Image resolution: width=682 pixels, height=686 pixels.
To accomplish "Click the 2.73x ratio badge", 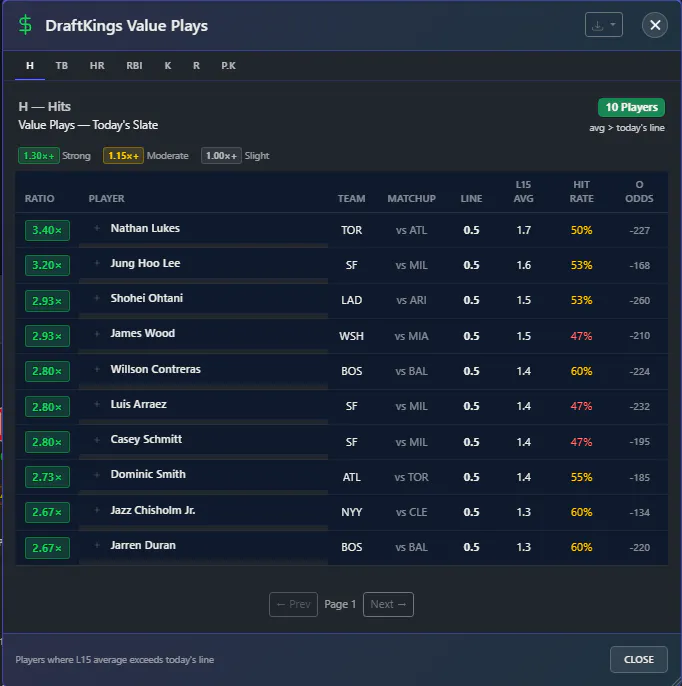I will tap(47, 477).
